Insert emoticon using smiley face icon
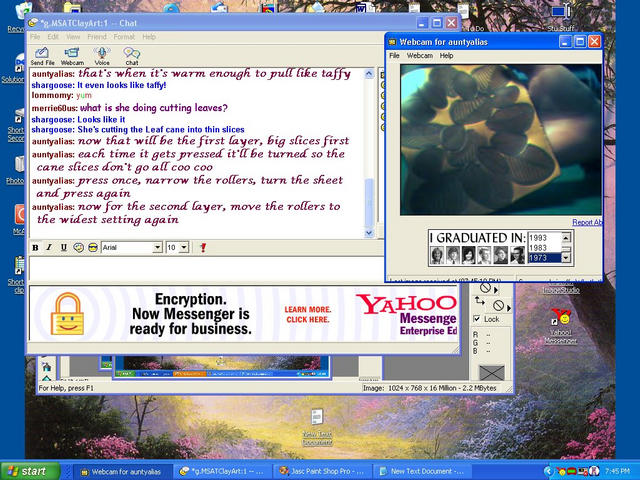The width and height of the screenshot is (640, 480). pyautogui.click(x=78, y=247)
